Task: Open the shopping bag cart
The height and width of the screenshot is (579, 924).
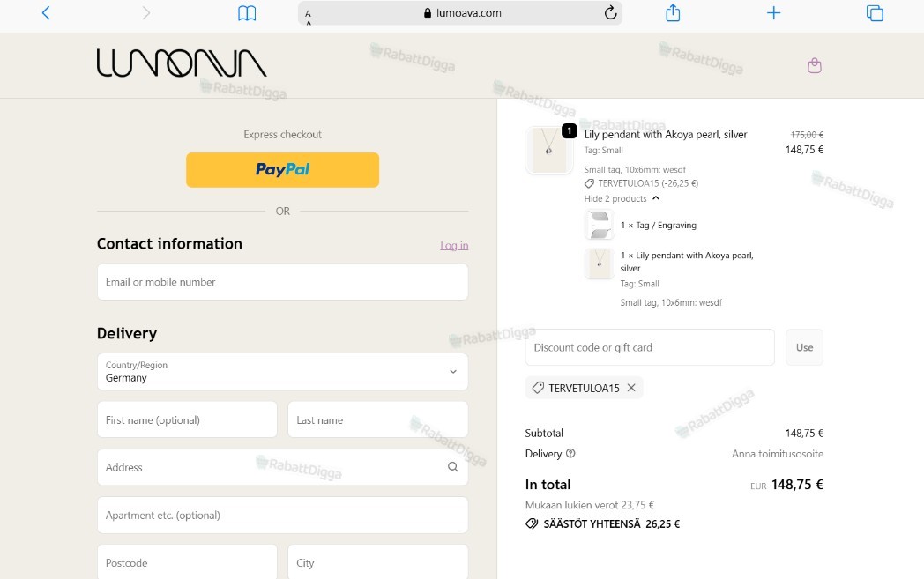Action: tap(815, 65)
